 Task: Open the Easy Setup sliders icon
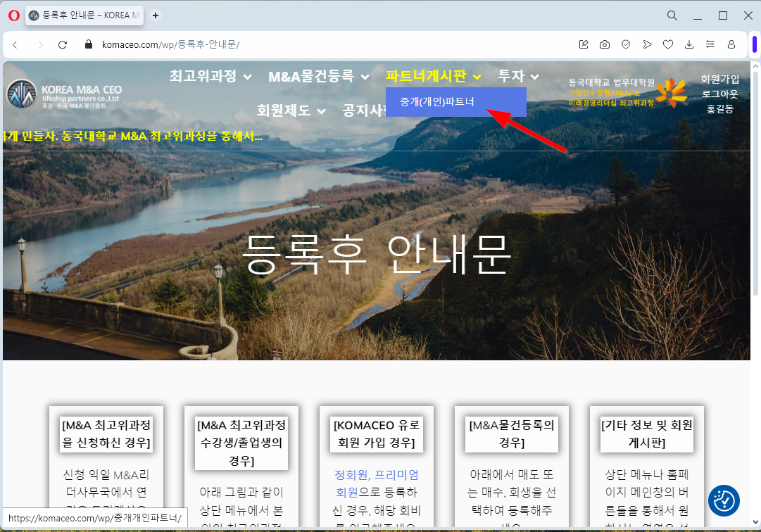[710, 44]
